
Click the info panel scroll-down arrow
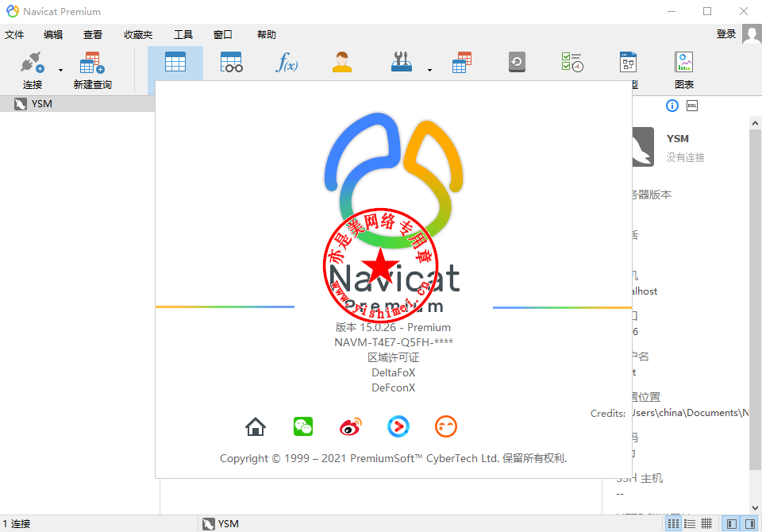(x=755, y=508)
